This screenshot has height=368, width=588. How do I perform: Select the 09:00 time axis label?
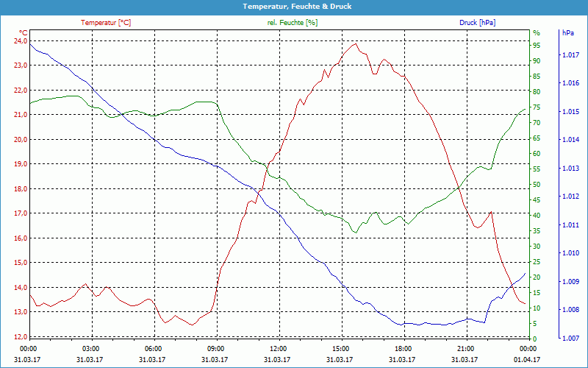pyautogui.click(x=216, y=347)
